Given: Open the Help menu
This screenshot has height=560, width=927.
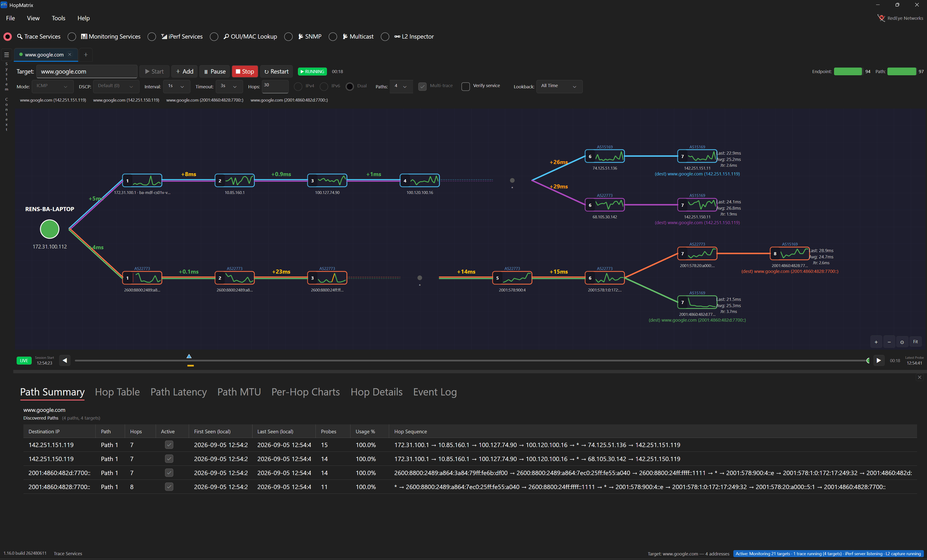Looking at the screenshot, I should (x=83, y=18).
